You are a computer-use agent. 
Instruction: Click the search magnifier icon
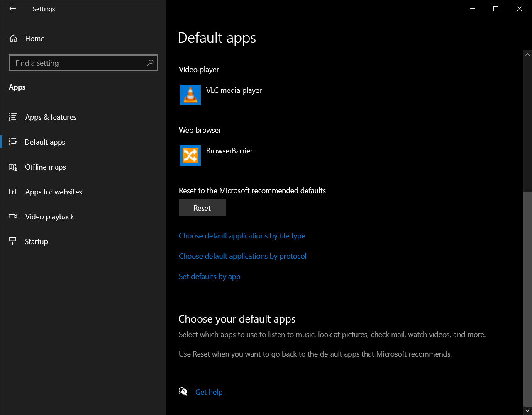click(150, 63)
